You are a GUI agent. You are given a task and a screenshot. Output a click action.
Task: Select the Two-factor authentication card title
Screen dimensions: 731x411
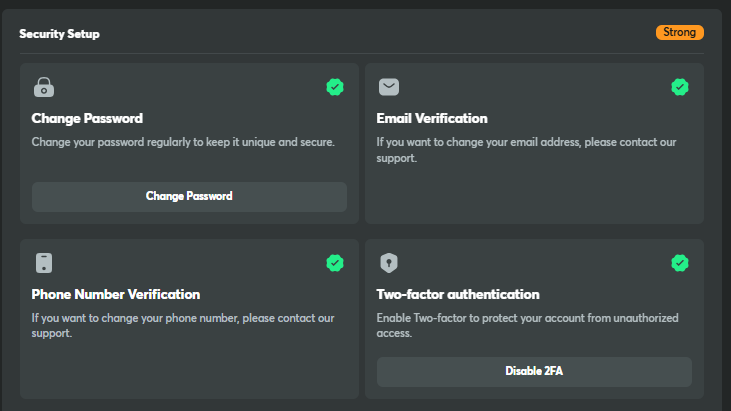pos(458,294)
